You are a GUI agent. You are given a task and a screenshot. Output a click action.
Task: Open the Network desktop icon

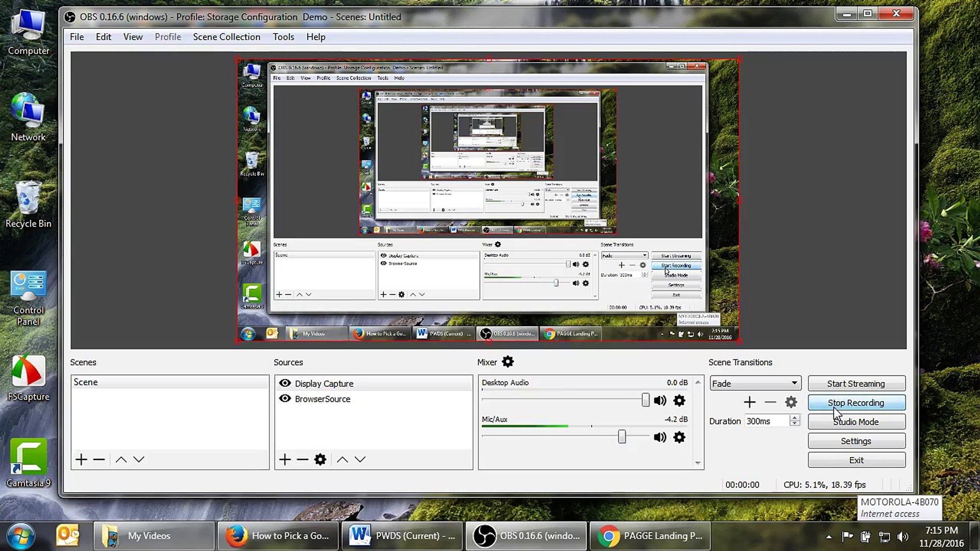pyautogui.click(x=29, y=117)
